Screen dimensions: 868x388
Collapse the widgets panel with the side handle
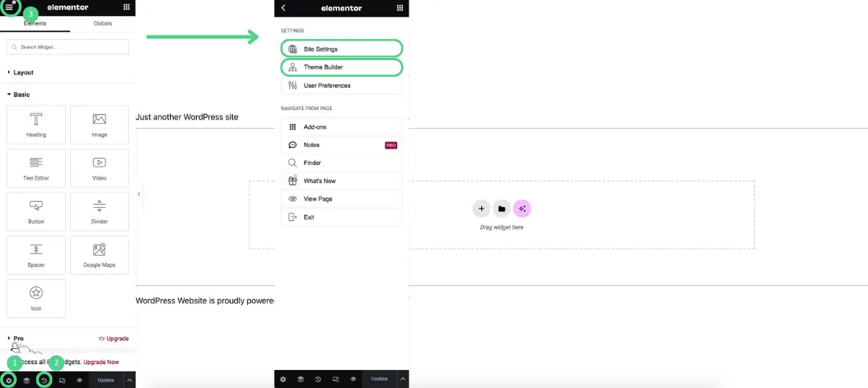pos(139,194)
